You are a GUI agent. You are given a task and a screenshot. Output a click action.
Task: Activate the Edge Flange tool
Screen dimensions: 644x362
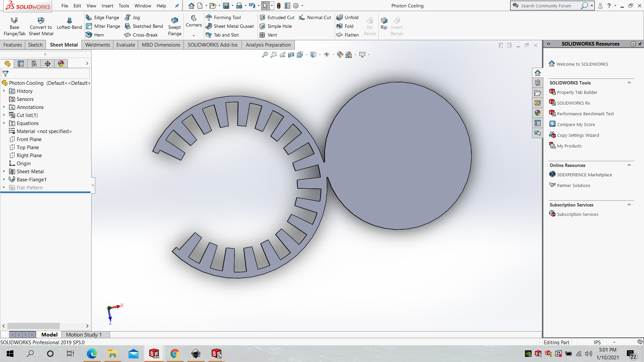103,17
